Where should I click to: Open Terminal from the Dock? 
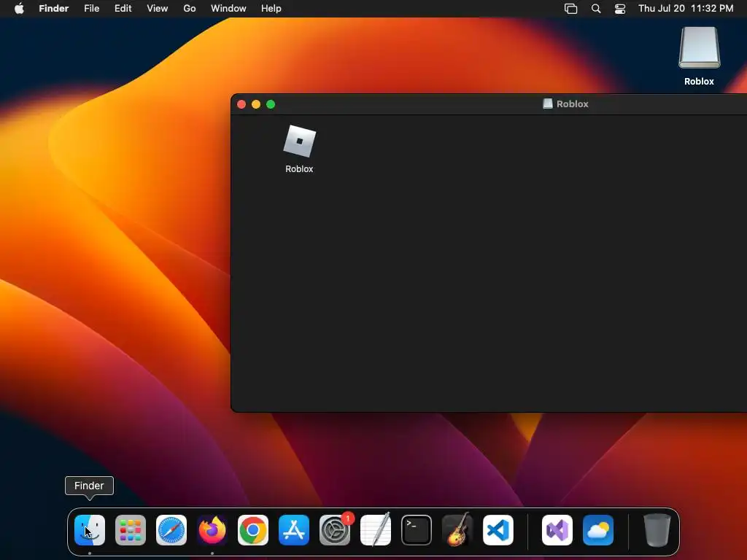click(x=417, y=530)
